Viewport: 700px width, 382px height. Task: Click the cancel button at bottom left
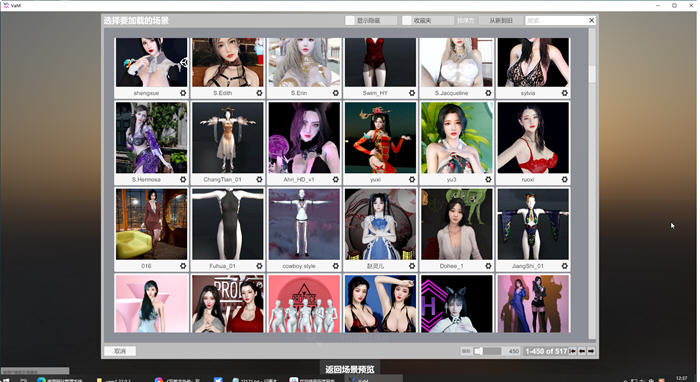point(120,351)
